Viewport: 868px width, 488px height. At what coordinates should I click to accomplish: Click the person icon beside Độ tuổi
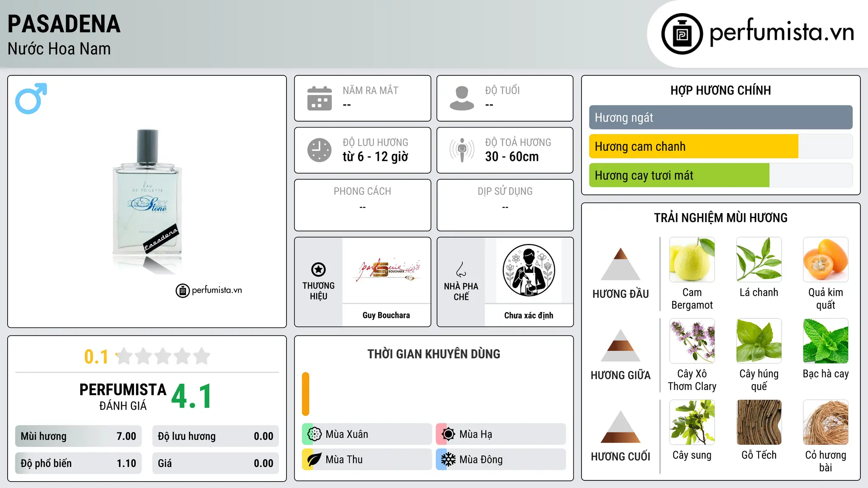point(462,98)
